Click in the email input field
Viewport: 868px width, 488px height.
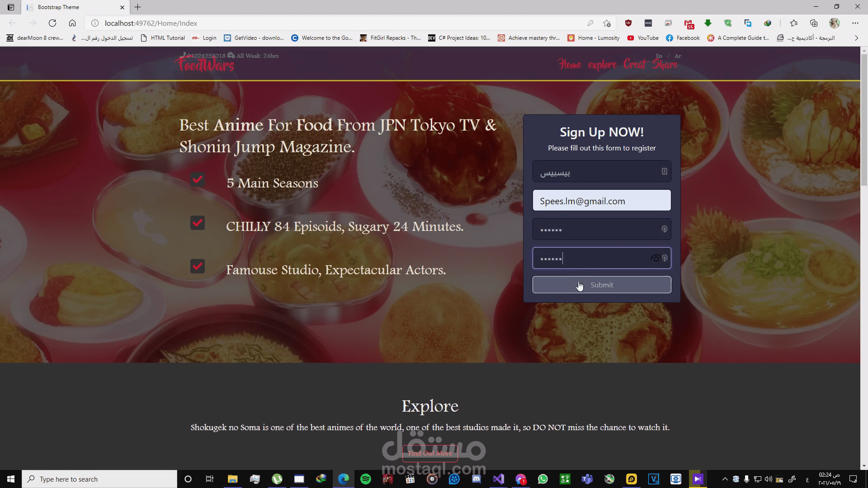[x=601, y=201]
